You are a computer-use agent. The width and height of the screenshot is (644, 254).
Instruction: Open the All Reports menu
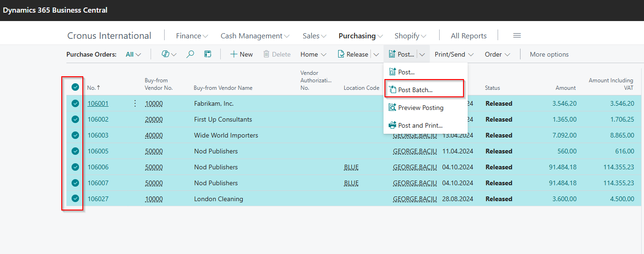[x=469, y=36]
